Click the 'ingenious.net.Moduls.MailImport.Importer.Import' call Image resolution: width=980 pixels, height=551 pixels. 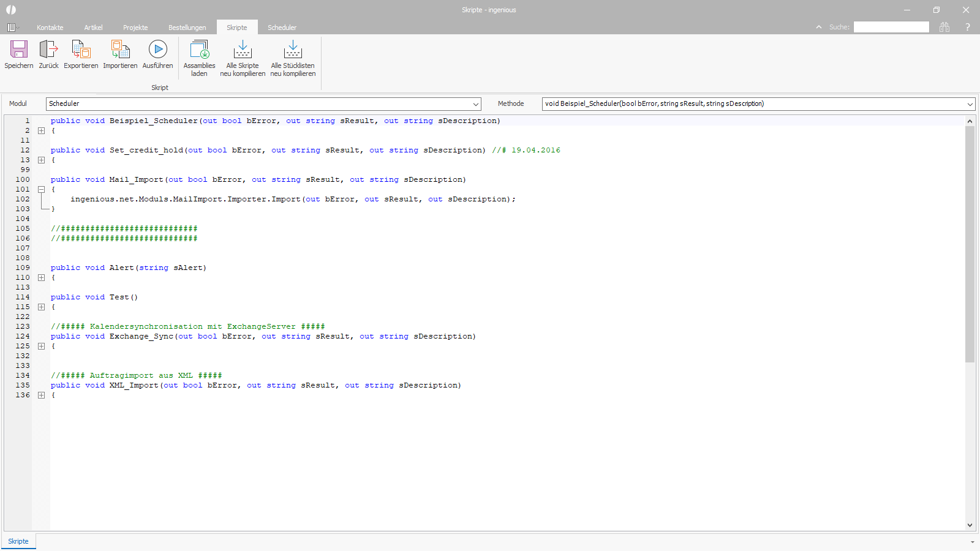pos(186,199)
